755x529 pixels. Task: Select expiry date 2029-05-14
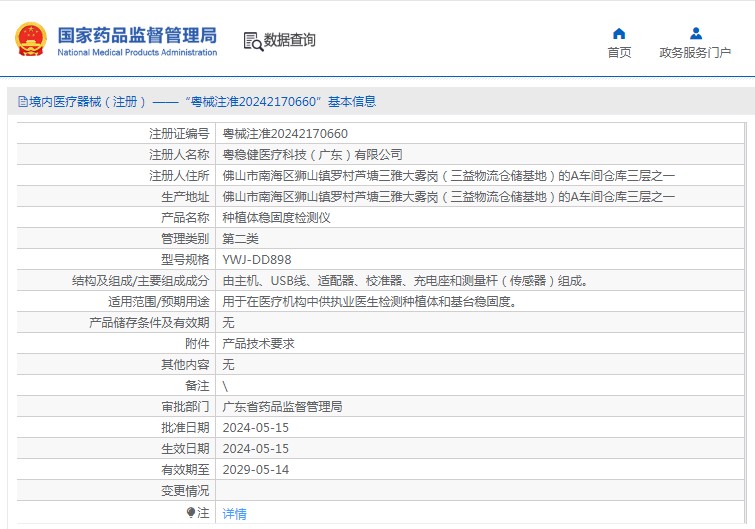point(256,470)
